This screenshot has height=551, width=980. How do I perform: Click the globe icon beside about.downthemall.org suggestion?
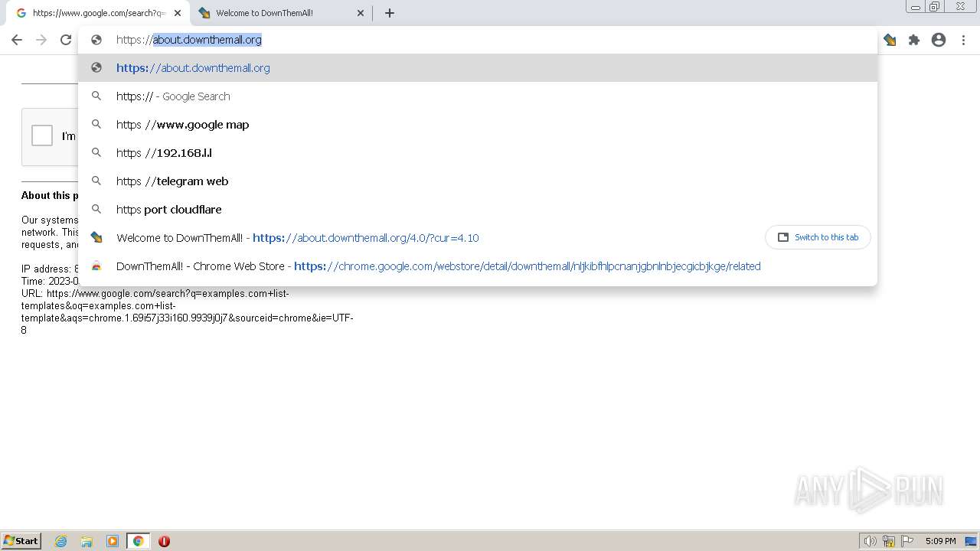pos(96,67)
